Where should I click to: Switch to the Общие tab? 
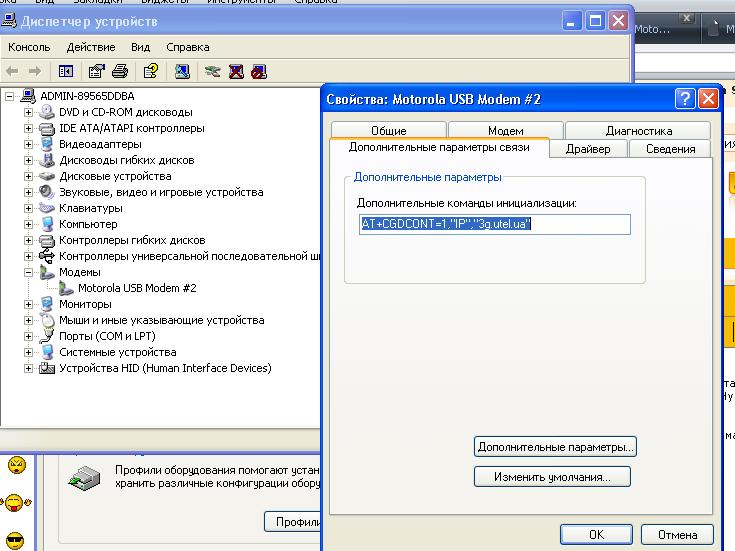389,130
